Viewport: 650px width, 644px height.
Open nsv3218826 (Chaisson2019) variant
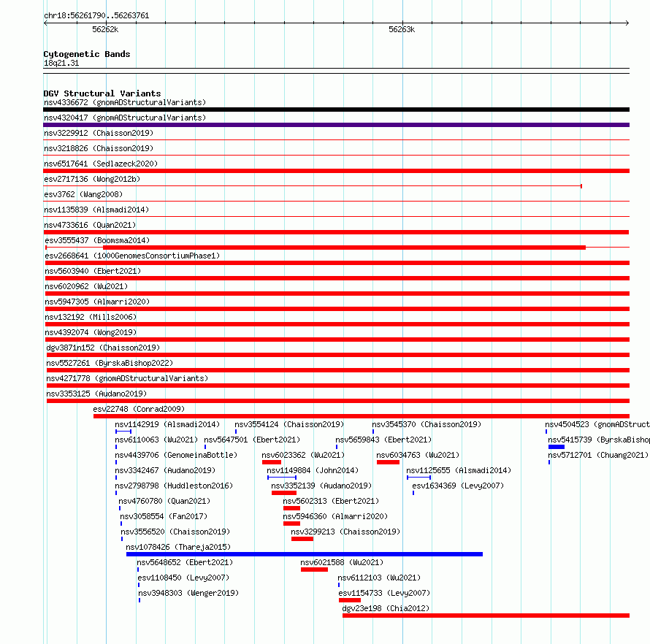pyautogui.click(x=99, y=148)
